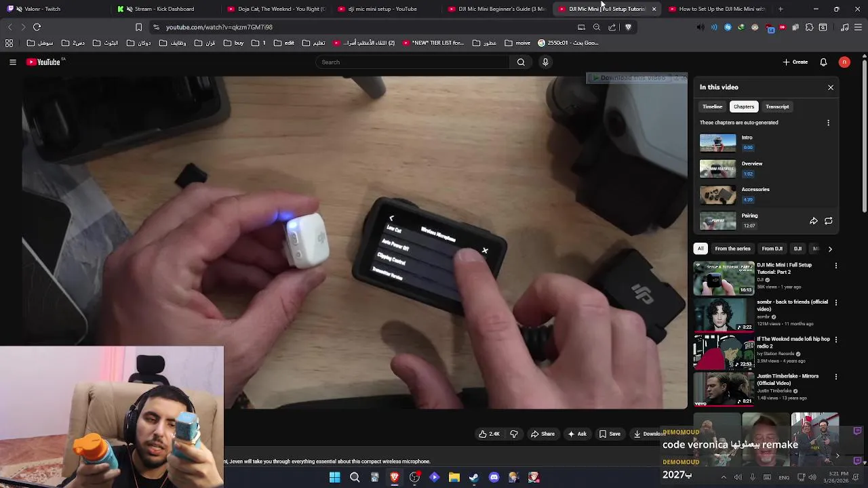
Task: Select the All filter chip
Action: (x=701, y=249)
